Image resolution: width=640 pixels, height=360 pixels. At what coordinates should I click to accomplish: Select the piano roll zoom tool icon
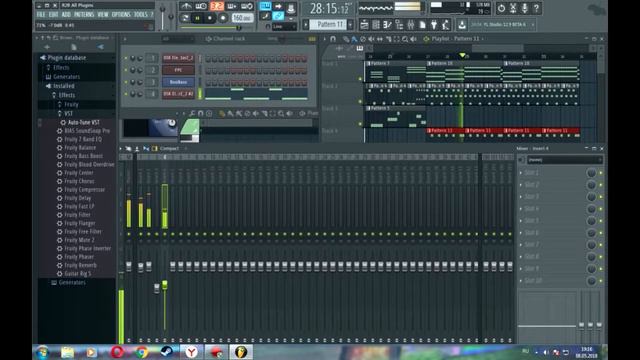tap(281, 113)
